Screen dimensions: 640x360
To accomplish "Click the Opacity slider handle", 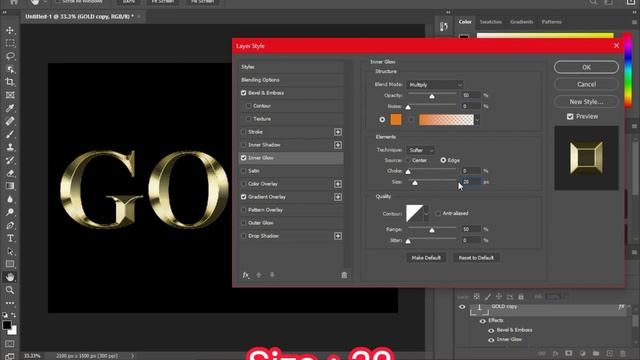I will (x=432, y=97).
